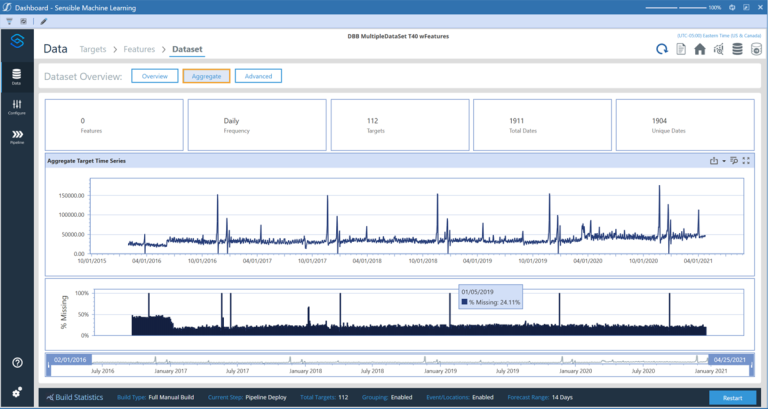Open the Pipeline section in sidebar
The height and width of the screenshot is (409, 768).
click(x=17, y=136)
